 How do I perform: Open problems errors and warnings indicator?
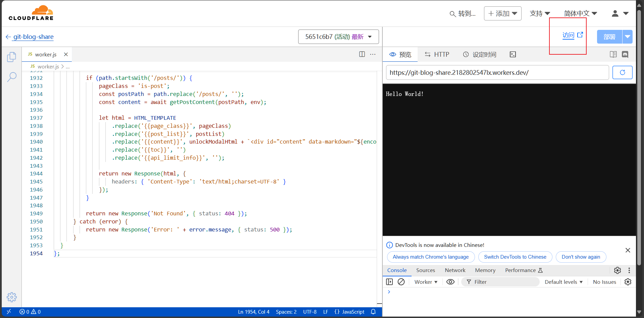pyautogui.click(x=30, y=312)
